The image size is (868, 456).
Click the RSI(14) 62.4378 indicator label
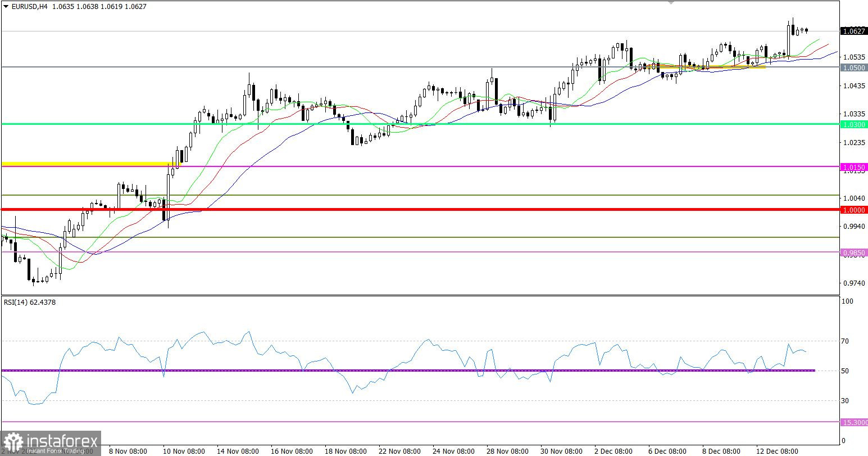click(30, 302)
